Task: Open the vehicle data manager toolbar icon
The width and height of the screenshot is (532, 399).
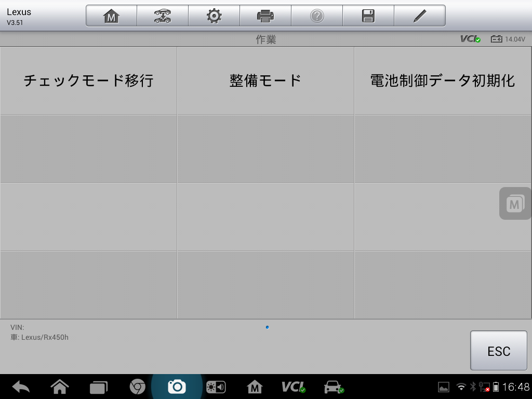Action: [162, 15]
